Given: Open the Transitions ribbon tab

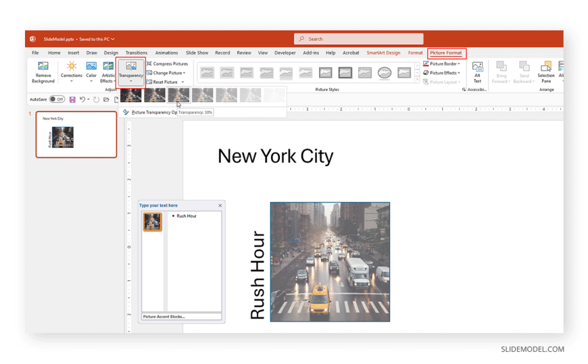Looking at the screenshot, I should 136,53.
